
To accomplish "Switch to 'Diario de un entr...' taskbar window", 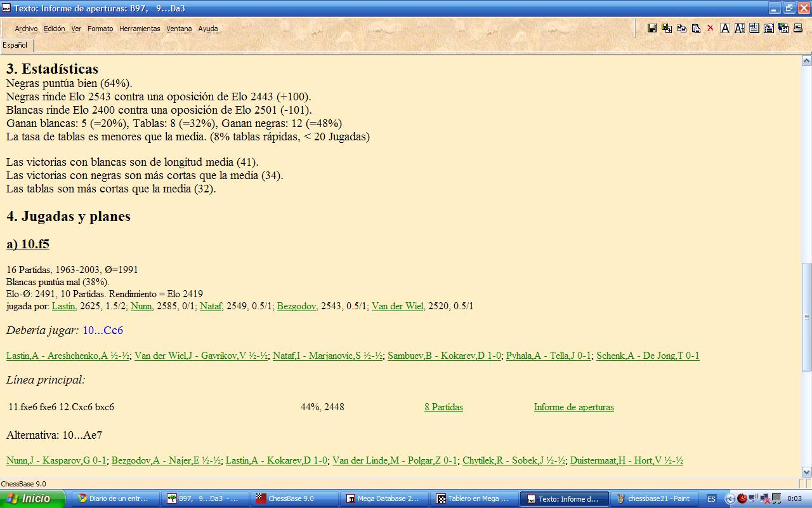I will click(x=117, y=498).
